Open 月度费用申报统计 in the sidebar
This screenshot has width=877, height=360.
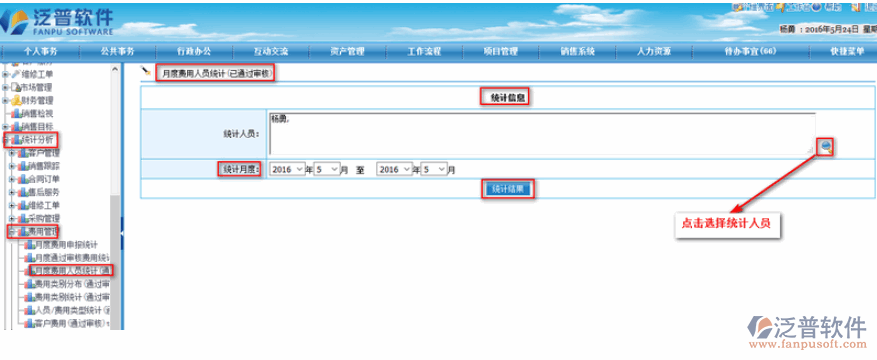65,244
